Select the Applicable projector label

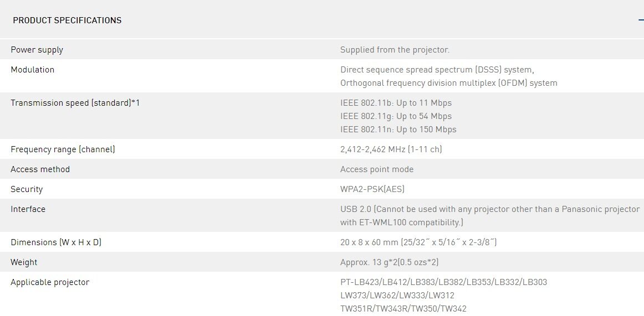[50, 282]
